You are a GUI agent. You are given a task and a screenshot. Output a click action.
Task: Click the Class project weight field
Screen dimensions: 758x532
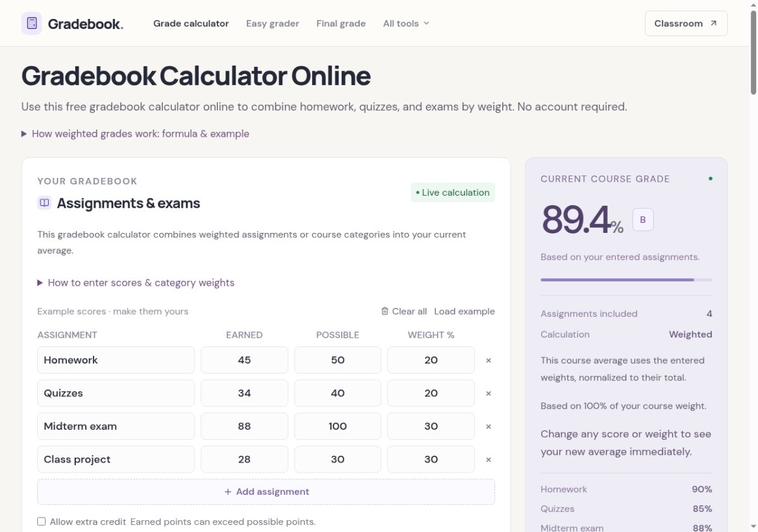pos(431,459)
